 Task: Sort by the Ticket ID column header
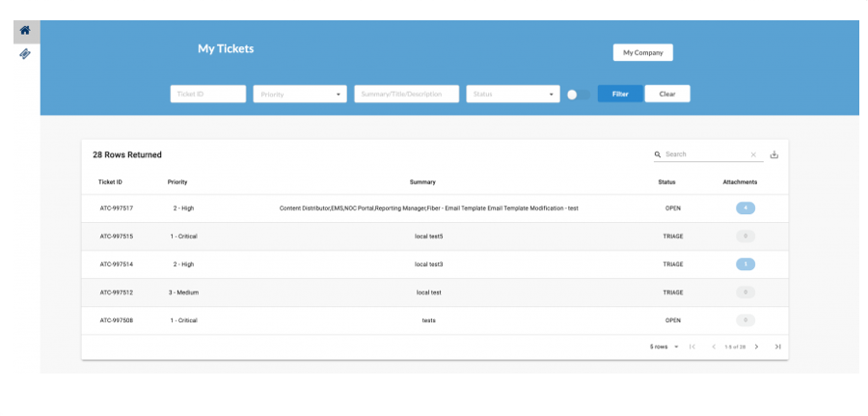tap(110, 181)
